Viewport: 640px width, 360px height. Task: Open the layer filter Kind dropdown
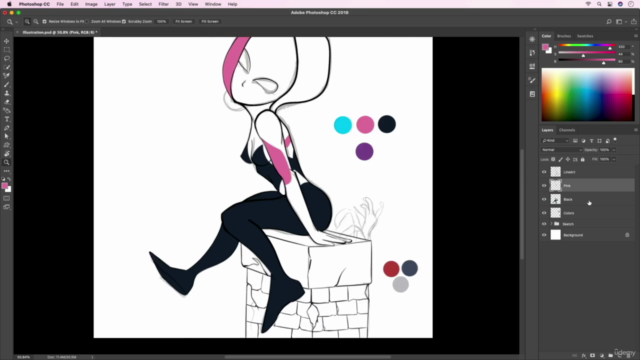coord(555,141)
